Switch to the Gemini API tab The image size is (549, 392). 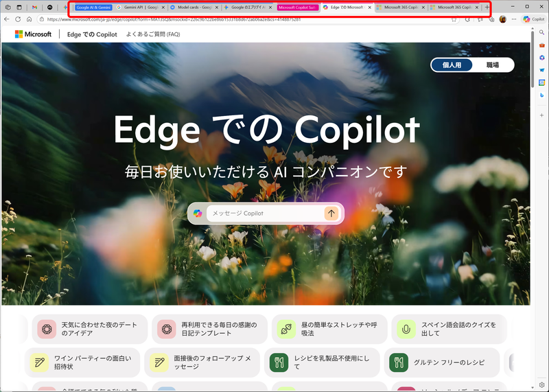141,8
